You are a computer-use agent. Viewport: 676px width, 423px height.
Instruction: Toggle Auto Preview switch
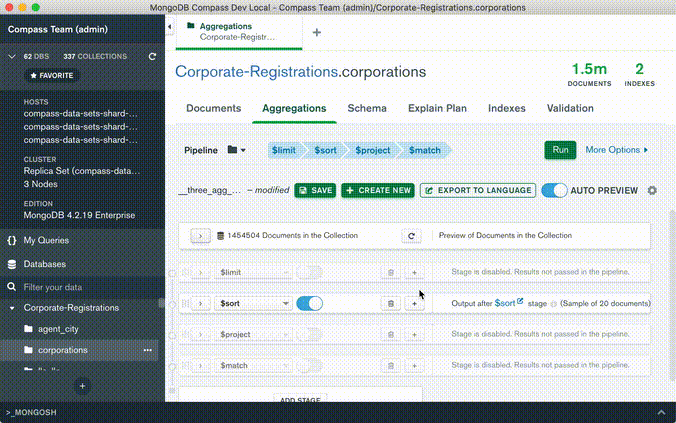pos(554,190)
